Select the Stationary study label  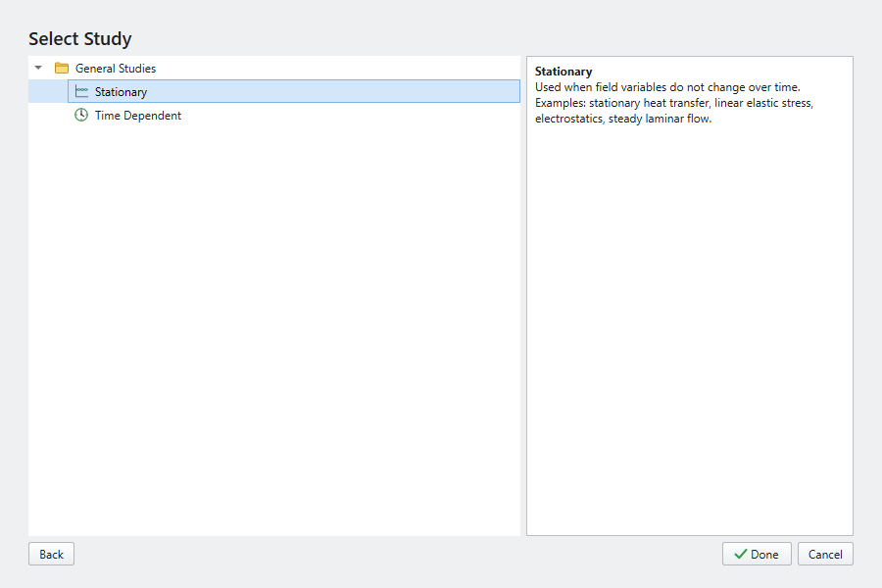121,92
